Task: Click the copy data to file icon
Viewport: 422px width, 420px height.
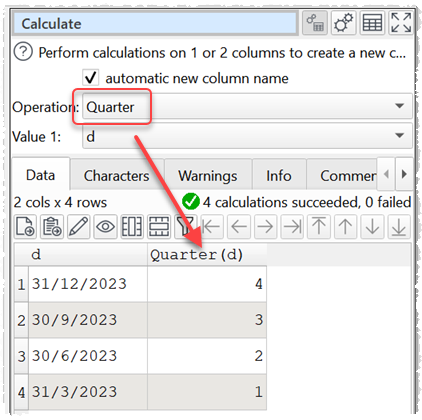Action: 25,227
